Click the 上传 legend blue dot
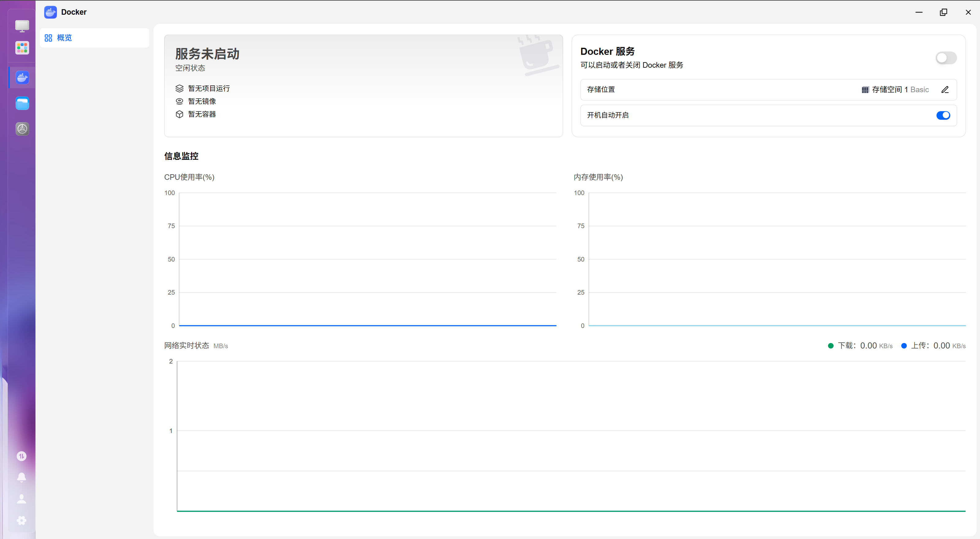The width and height of the screenshot is (980, 539). click(x=904, y=346)
